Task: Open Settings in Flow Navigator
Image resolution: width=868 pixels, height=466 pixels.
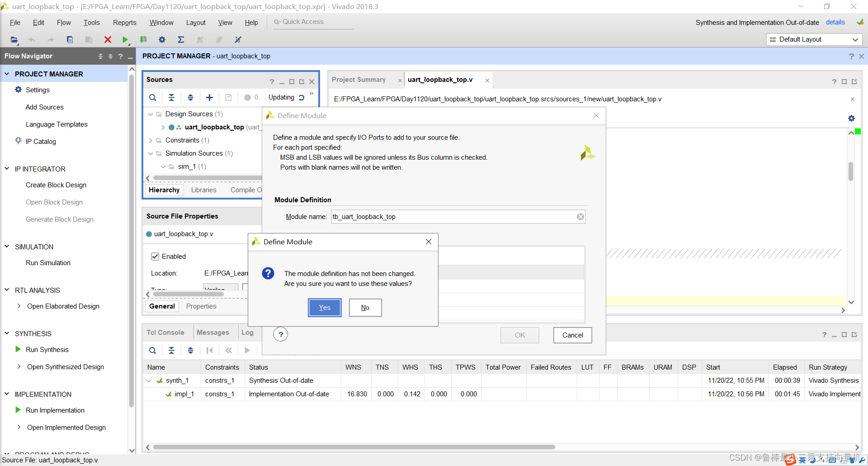Action: point(38,90)
